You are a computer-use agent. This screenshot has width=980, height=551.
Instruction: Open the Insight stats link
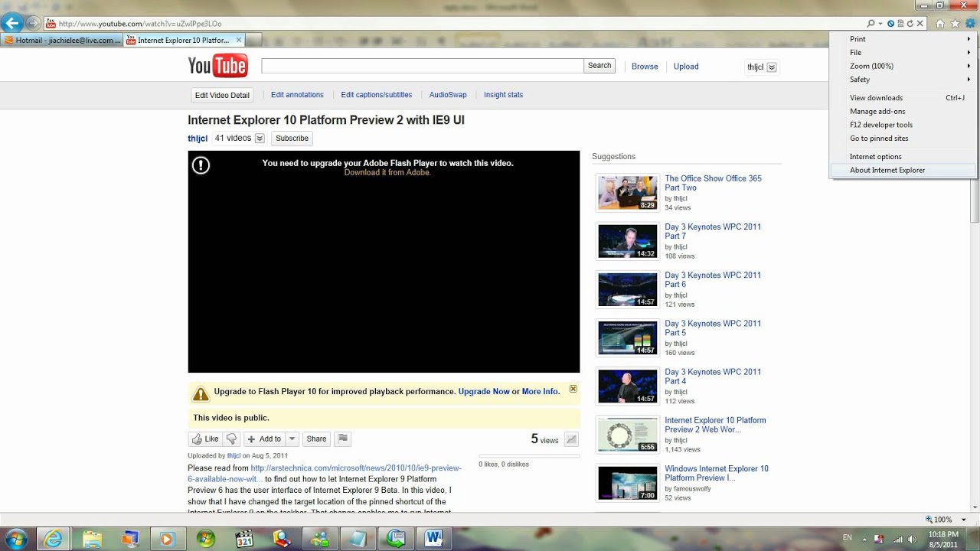tap(504, 95)
